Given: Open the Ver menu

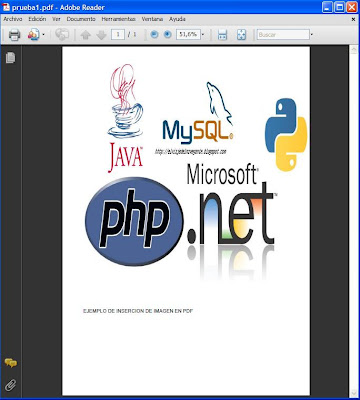Looking at the screenshot, I should tap(56, 19).
